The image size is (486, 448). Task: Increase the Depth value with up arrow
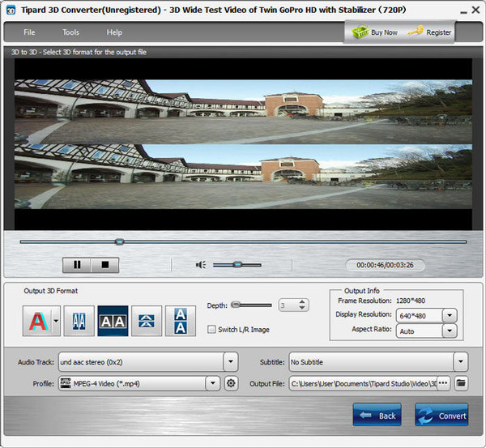click(302, 302)
